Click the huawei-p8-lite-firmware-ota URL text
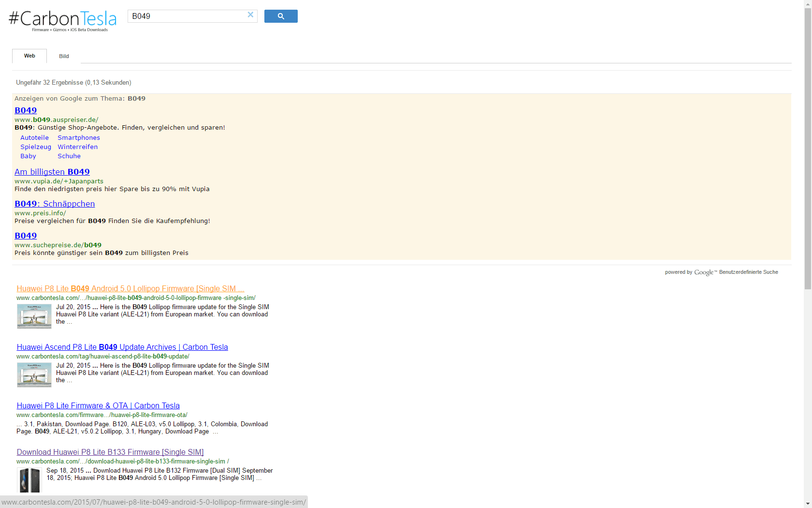 point(102,415)
